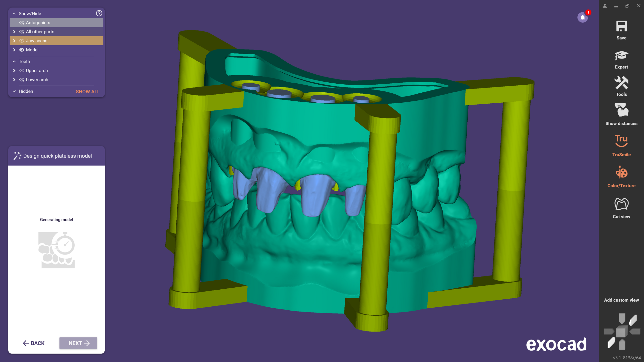This screenshot has height=362, width=644.
Task: Click the user account icon
Action: point(605,6)
